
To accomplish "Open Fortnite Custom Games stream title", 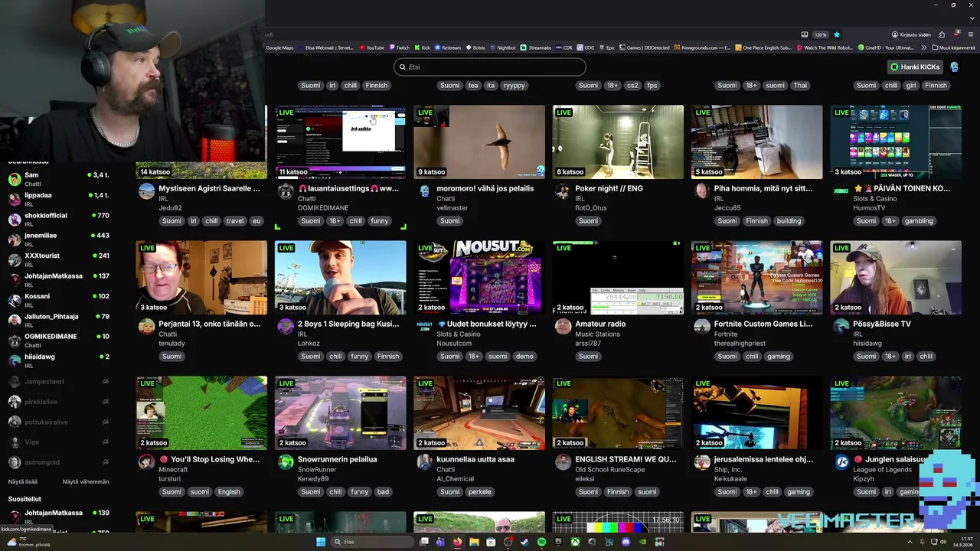I will [x=763, y=324].
